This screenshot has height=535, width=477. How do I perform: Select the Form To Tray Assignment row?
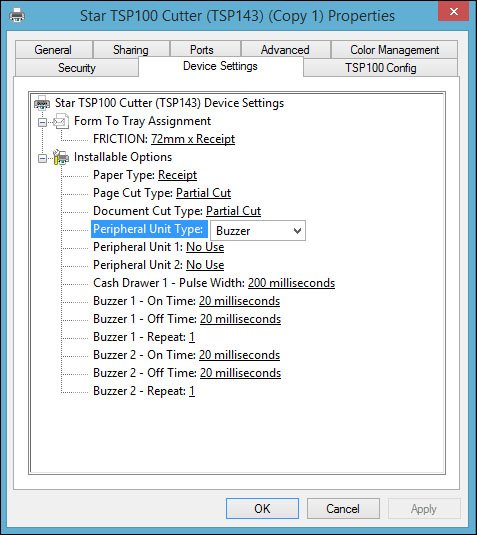coord(142,121)
